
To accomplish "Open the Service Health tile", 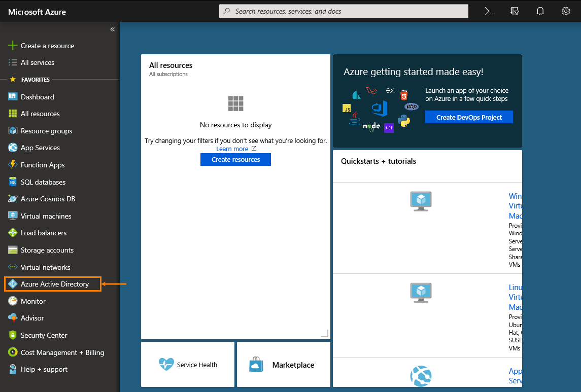I will point(188,365).
